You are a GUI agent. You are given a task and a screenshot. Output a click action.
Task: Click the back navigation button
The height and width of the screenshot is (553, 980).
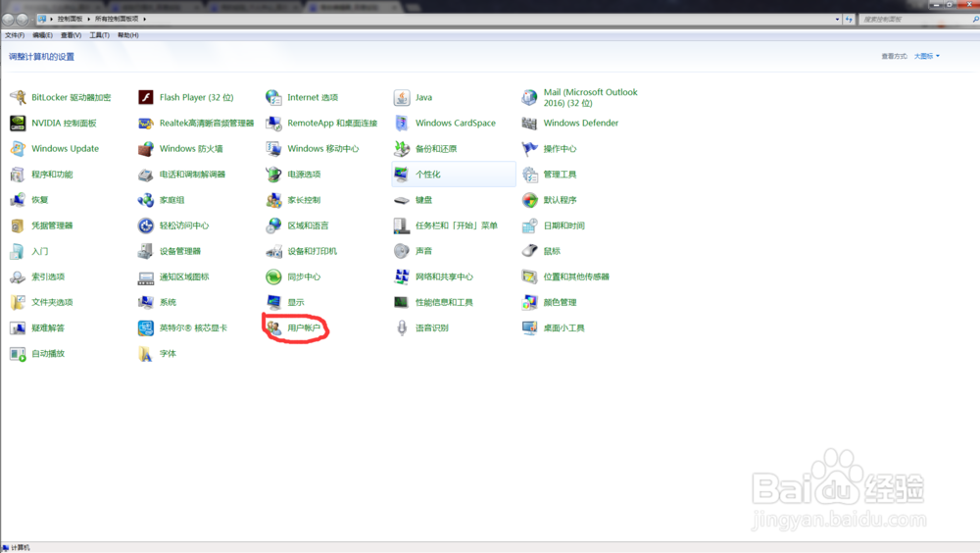[x=8, y=19]
